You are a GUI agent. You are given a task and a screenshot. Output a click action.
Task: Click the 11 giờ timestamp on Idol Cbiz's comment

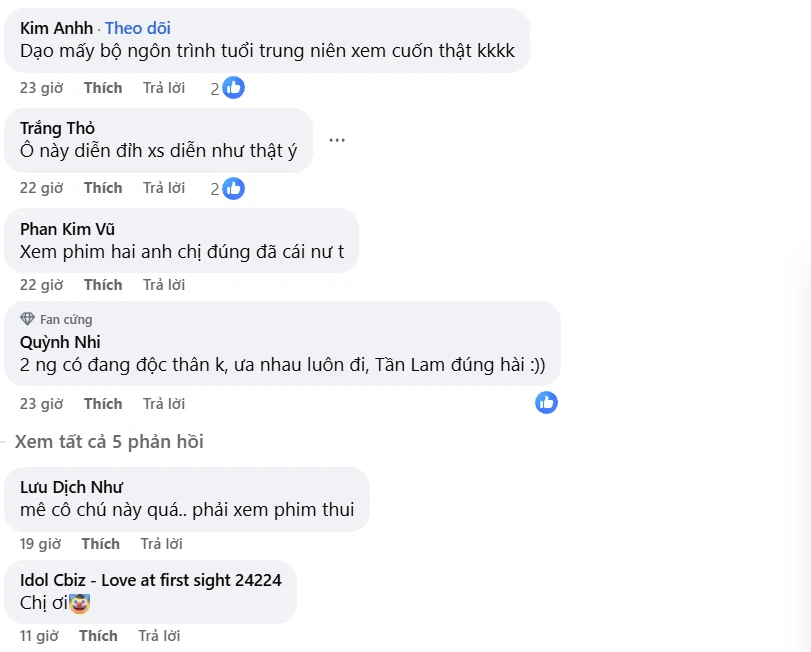(39, 636)
